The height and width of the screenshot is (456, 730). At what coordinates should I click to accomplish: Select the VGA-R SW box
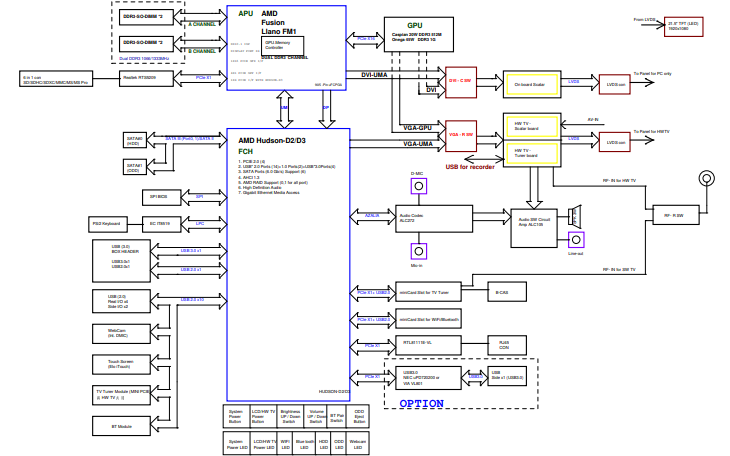tap(461, 136)
